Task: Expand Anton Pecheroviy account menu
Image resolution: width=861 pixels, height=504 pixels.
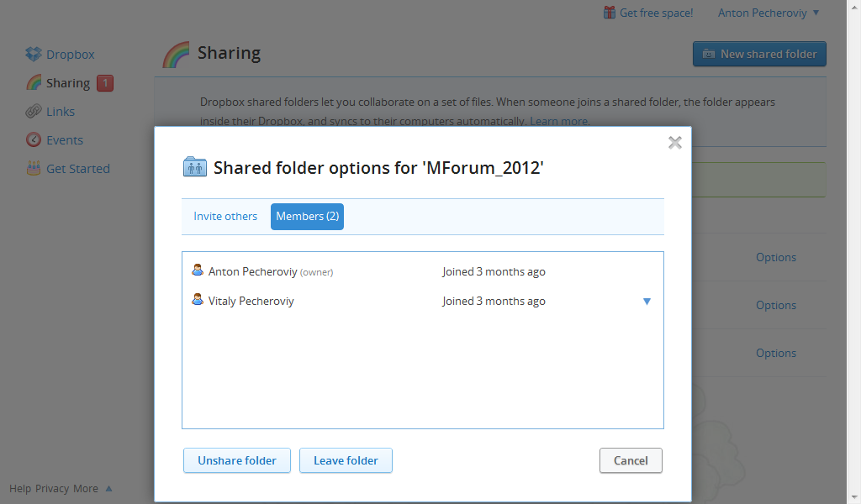Action: click(x=816, y=13)
